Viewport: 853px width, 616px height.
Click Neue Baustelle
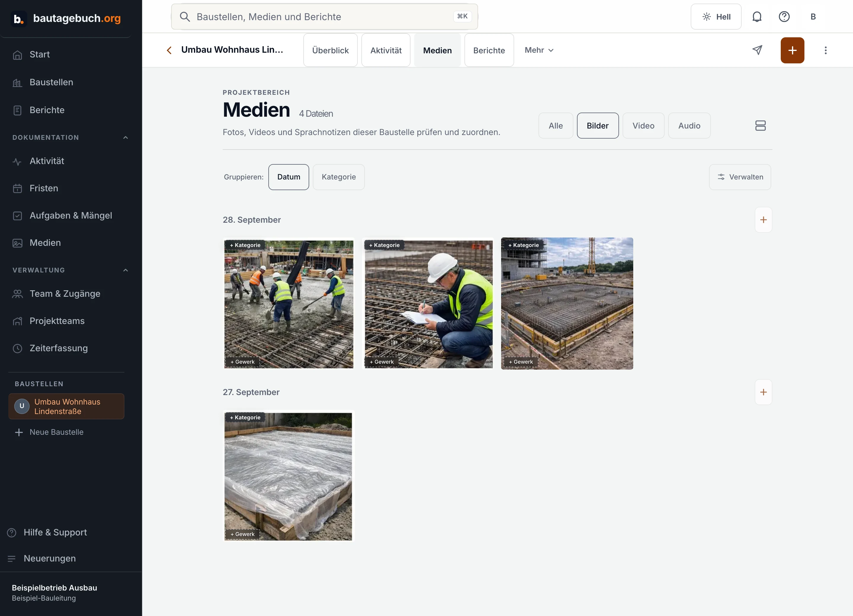pyautogui.click(x=49, y=432)
